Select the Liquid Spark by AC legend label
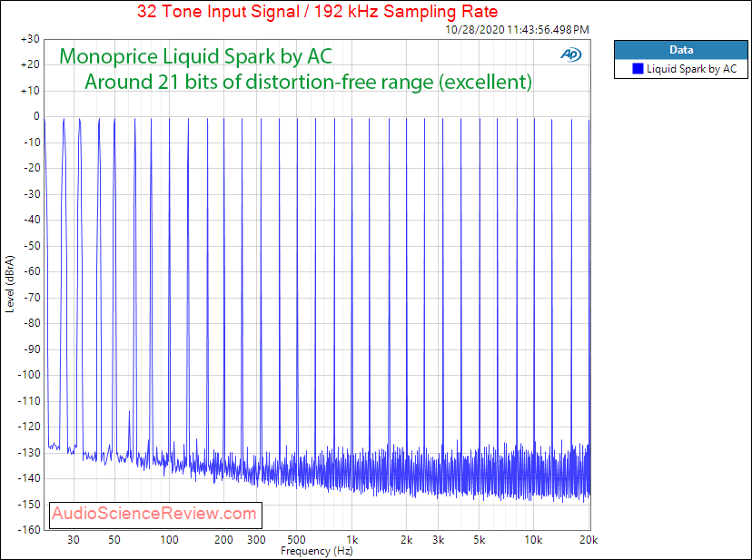 pos(691,69)
